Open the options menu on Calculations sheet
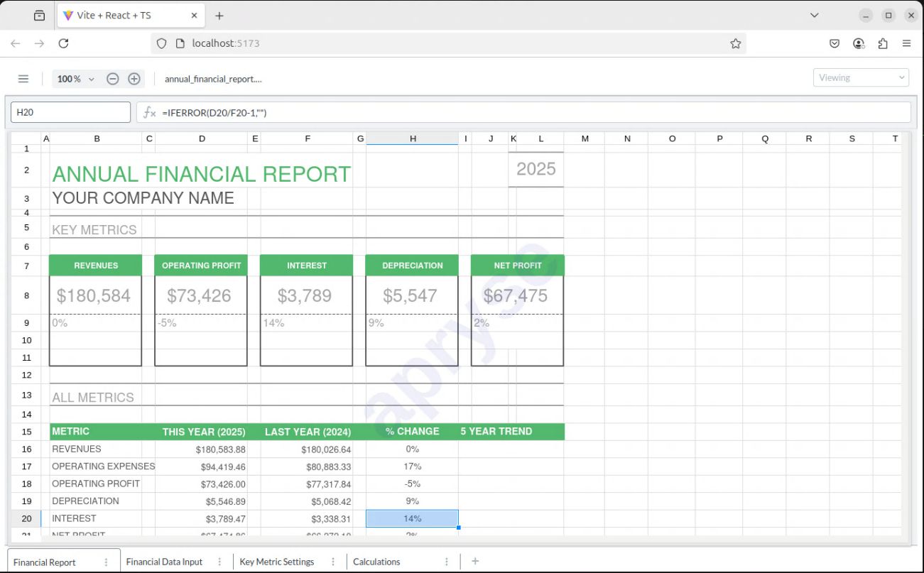 coord(446,561)
